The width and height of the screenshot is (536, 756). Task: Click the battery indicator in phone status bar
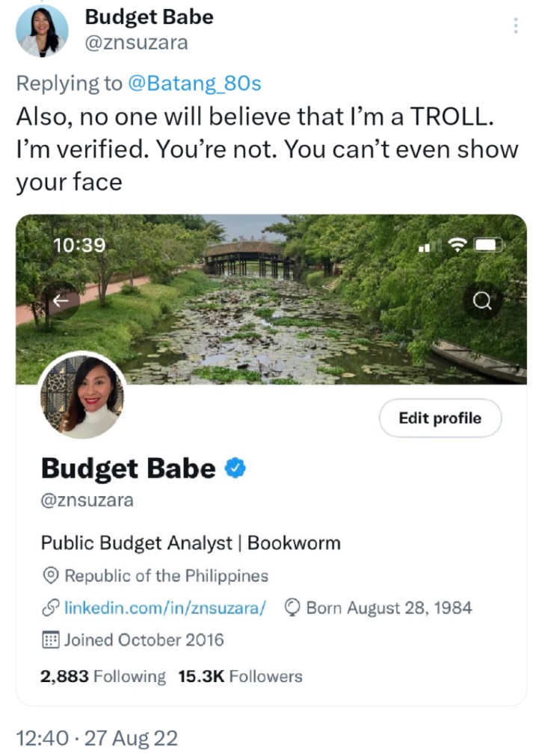(488, 246)
